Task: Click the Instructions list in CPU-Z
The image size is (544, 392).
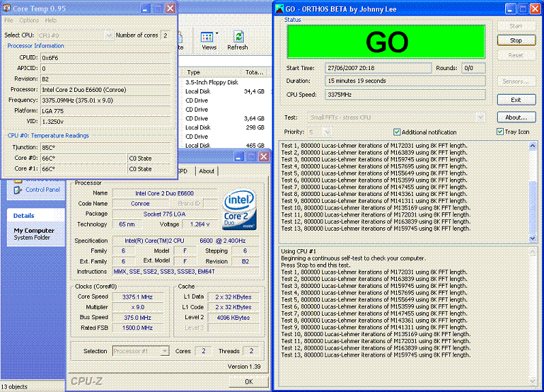Action: tap(186, 272)
